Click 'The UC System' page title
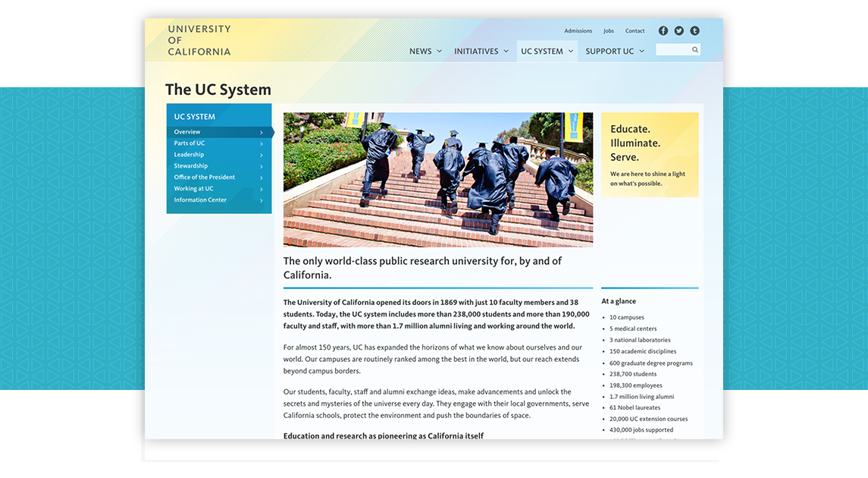 (x=218, y=90)
